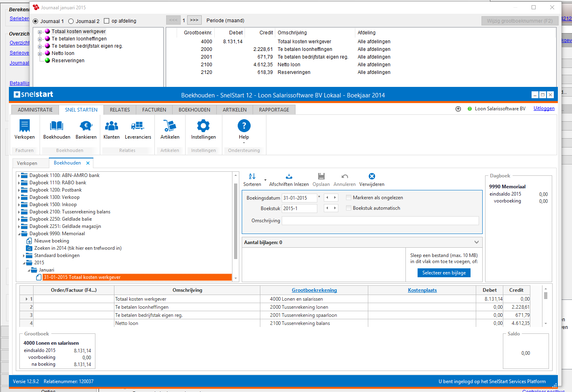
Task: Toggle Boekstuk automatisch checkbox
Action: click(348, 208)
